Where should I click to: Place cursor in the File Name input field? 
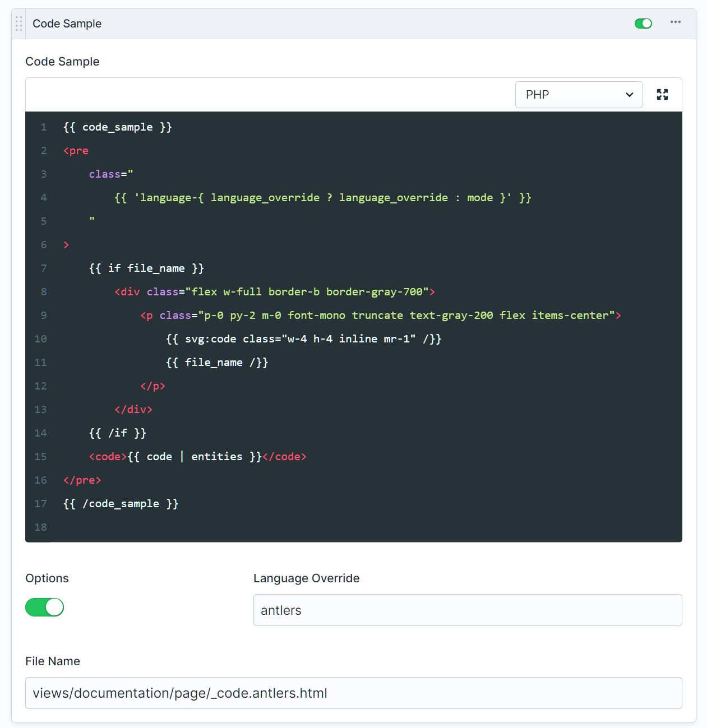tap(353, 693)
